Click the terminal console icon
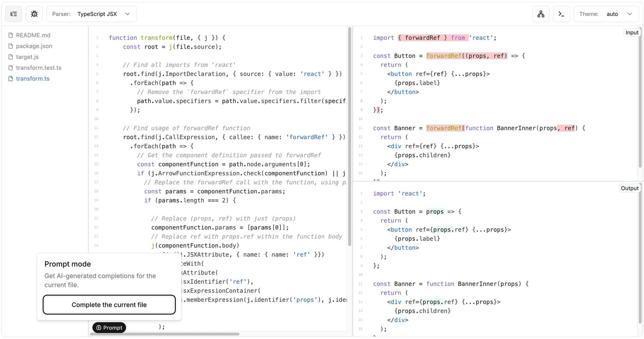 pyautogui.click(x=561, y=14)
